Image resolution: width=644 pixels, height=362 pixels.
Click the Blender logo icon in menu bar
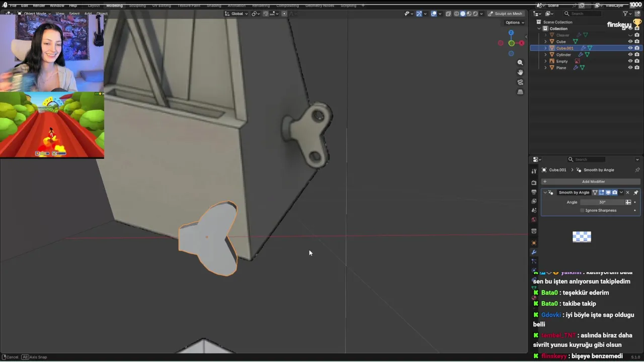[x=5, y=5]
